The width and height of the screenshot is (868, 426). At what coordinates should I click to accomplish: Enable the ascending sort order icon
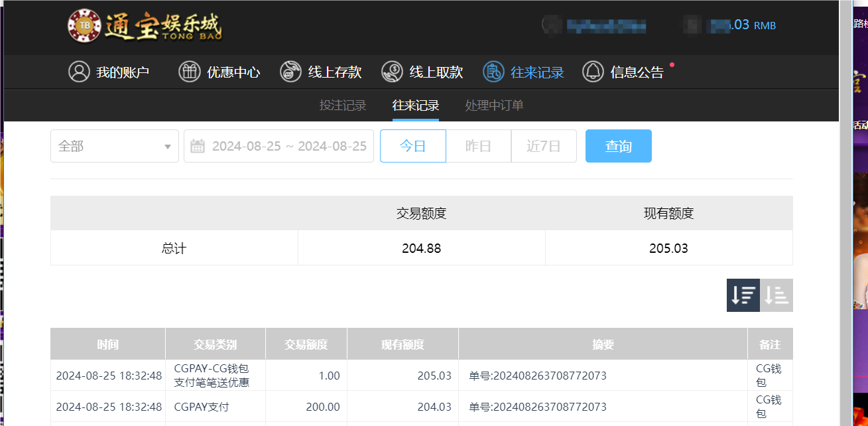(x=776, y=295)
